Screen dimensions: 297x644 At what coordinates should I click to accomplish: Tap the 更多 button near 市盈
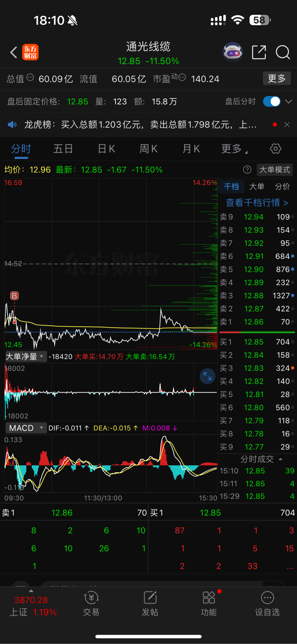pos(277,79)
